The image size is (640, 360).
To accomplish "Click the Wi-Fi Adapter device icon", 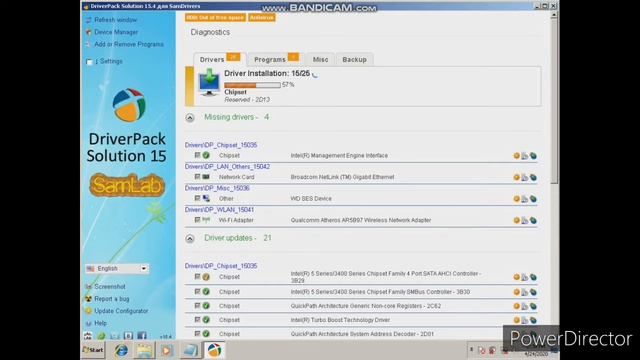I will point(206,220).
